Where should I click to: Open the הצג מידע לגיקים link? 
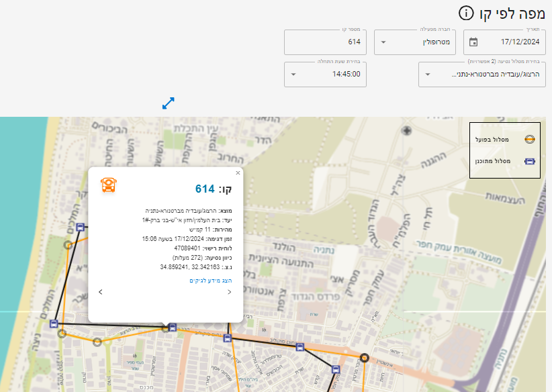click(210, 281)
